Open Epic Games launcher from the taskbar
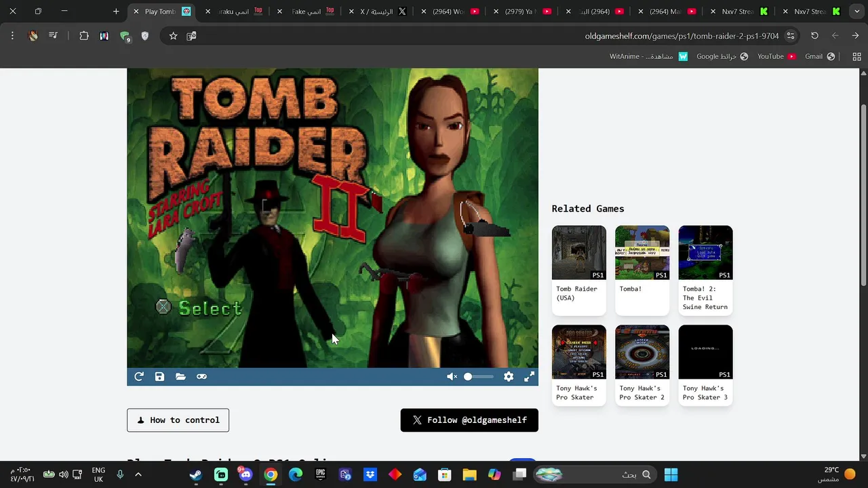The width and height of the screenshot is (868, 488). point(320,474)
